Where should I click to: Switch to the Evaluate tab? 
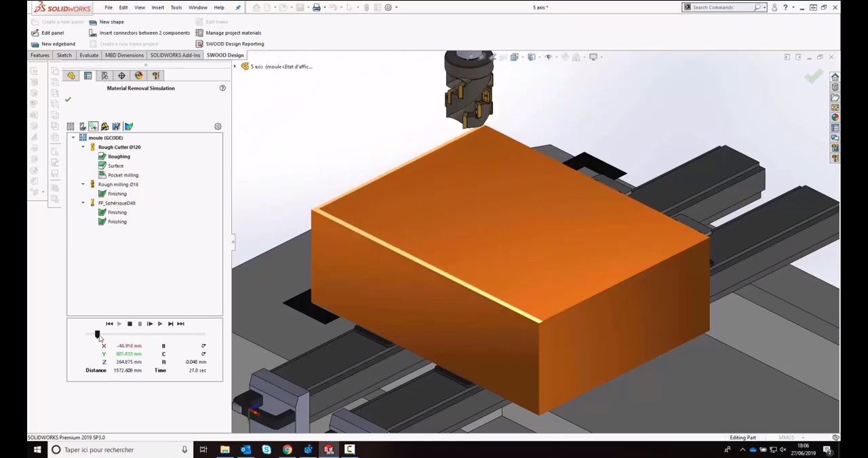tap(89, 56)
